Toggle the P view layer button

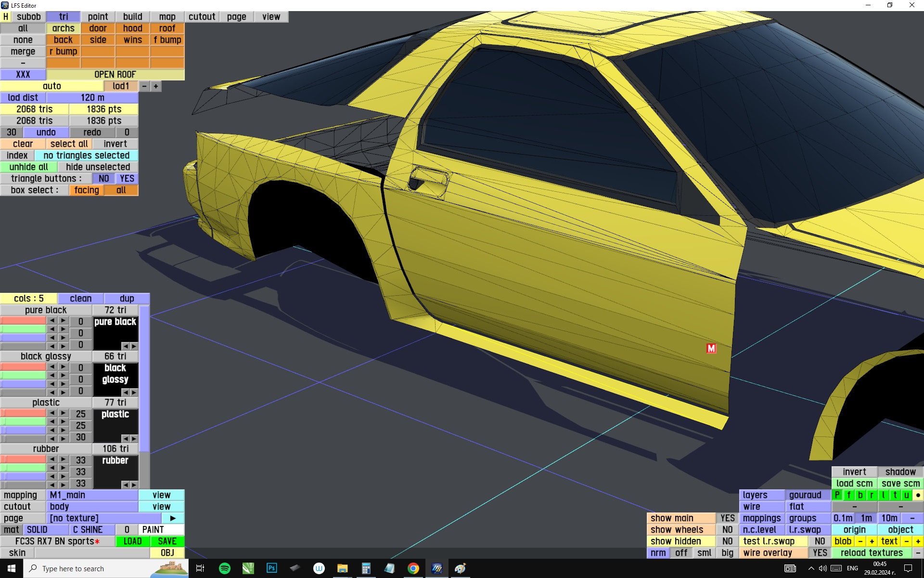pos(837,495)
